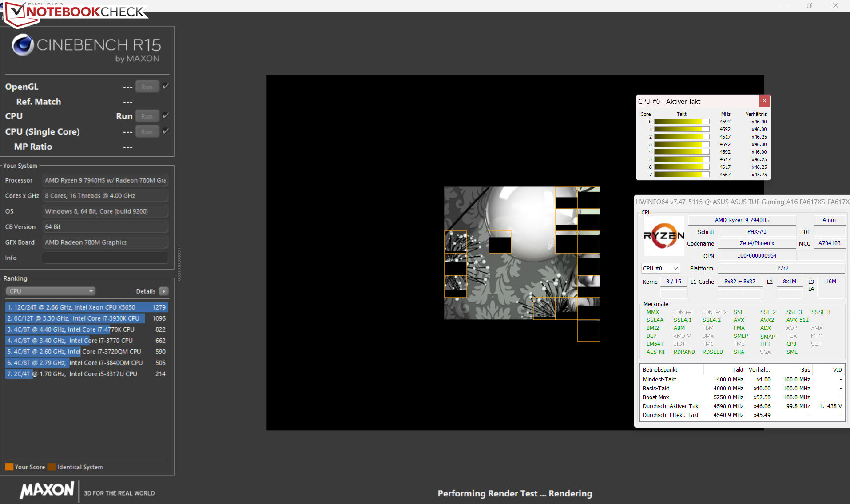Click the Details arrow button in Ranking
This screenshot has height=504, width=850.
(164, 291)
